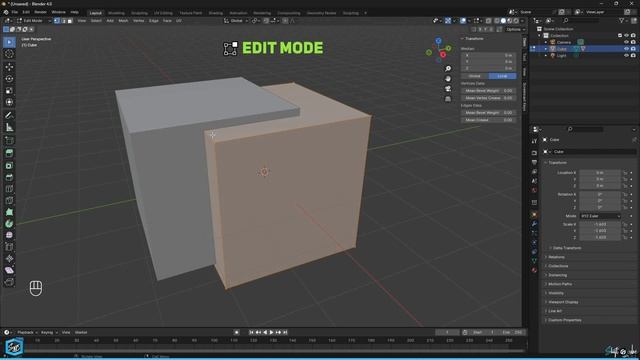Open the Edit Mode dropdown
Image resolution: width=640 pixels, height=360 pixels.
tap(34, 20)
